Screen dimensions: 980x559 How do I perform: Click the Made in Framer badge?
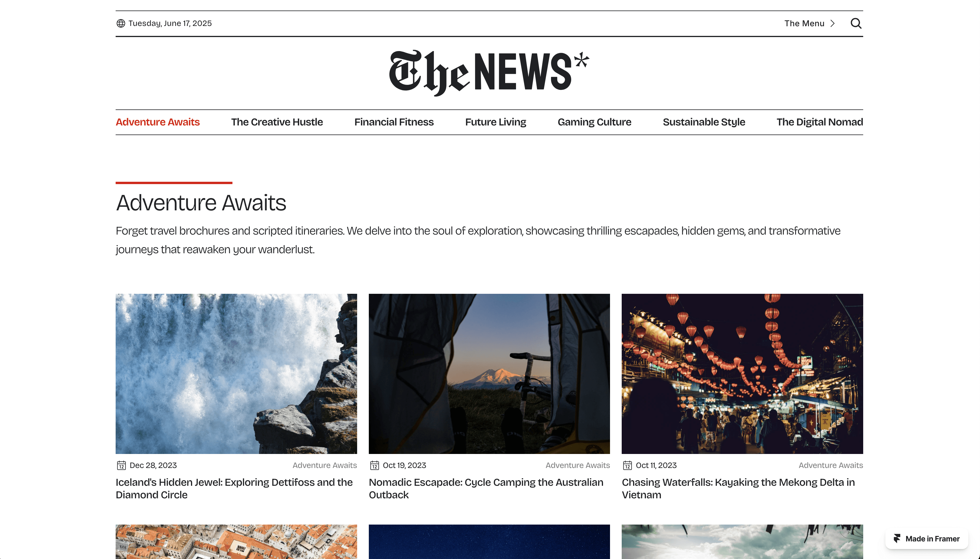click(927, 539)
